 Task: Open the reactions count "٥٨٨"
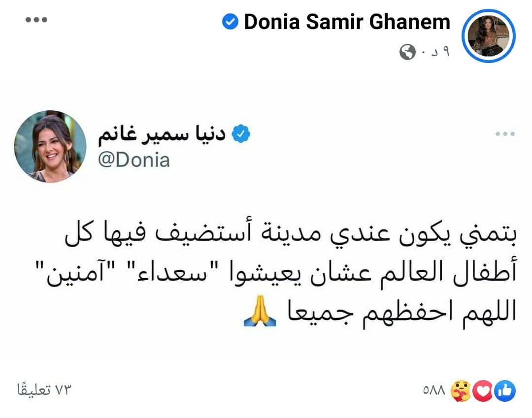[x=433, y=391]
